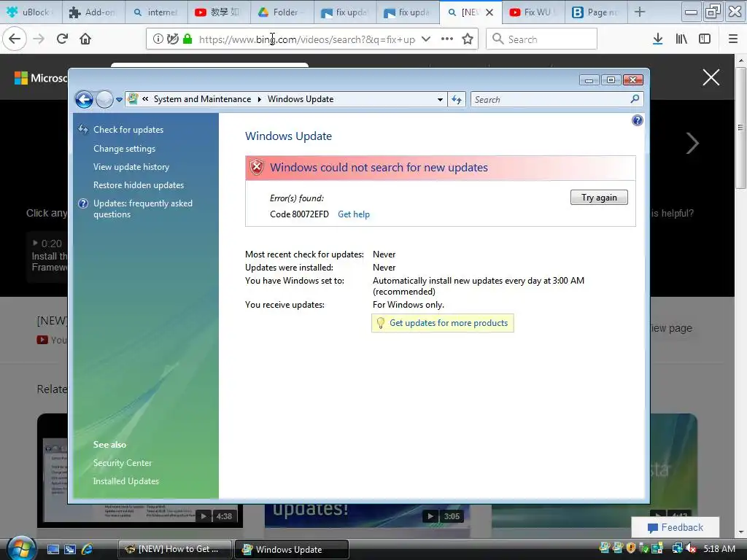Click the muted volume tray icon
The height and width of the screenshot is (560, 747).
[x=691, y=548]
